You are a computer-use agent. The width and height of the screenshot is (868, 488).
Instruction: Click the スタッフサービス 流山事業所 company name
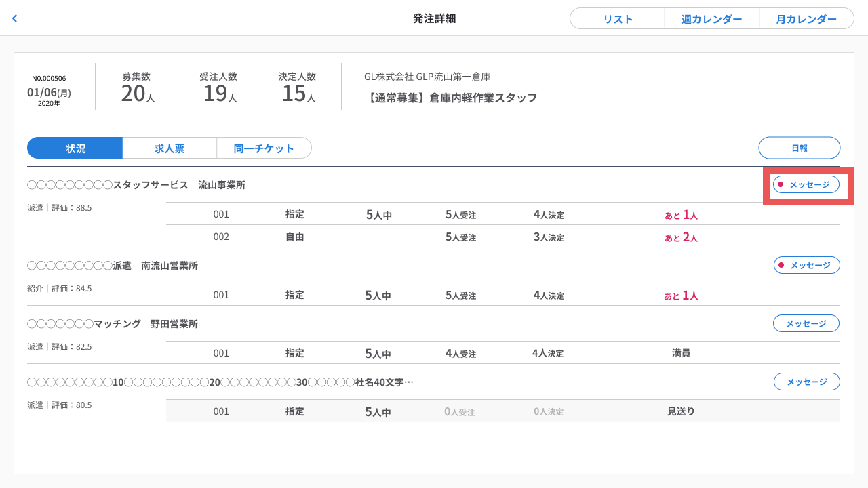pos(136,185)
